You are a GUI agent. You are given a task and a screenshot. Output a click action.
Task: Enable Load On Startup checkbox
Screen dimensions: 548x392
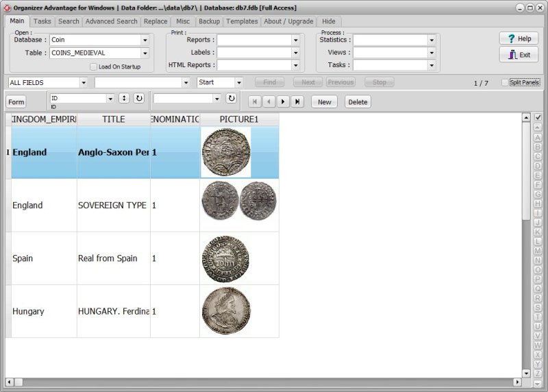point(93,66)
